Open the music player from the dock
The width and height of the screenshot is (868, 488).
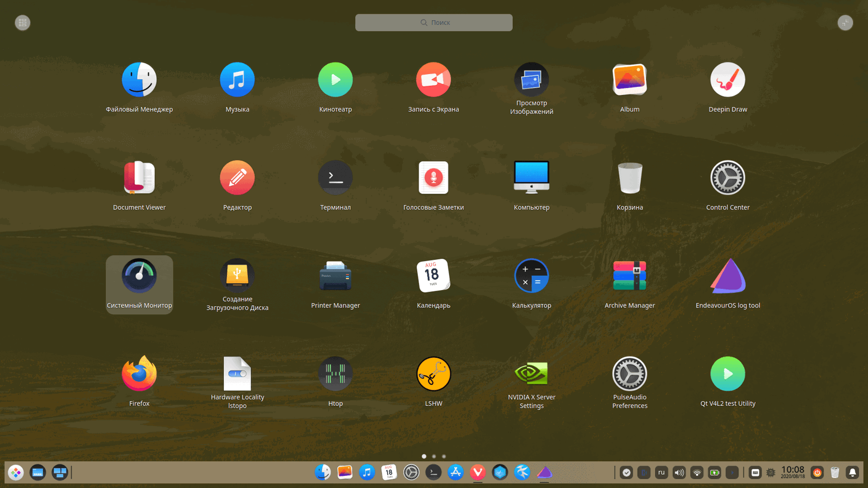pyautogui.click(x=367, y=472)
